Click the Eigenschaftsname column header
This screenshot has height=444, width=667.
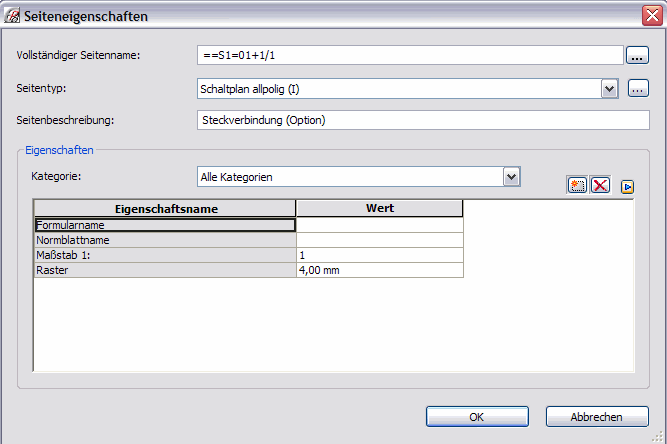tap(165, 208)
